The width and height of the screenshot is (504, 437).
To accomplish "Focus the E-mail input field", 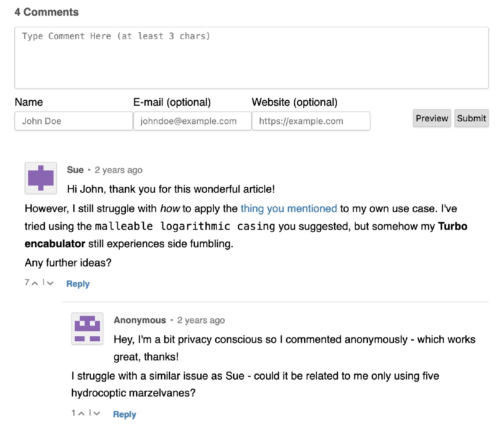I will [x=192, y=121].
